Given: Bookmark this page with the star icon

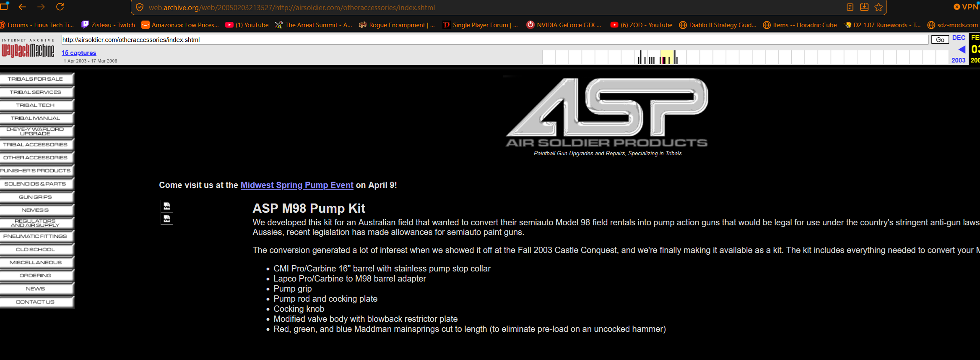Looking at the screenshot, I should [x=879, y=7].
